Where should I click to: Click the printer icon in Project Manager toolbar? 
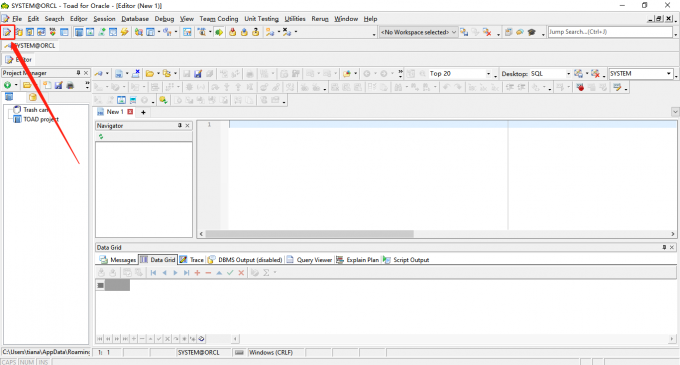pos(70,85)
